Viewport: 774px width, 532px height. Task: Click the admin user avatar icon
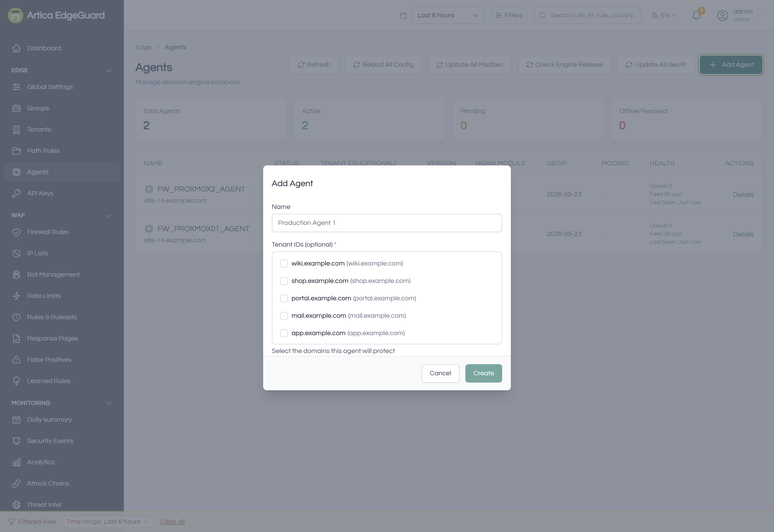click(722, 15)
